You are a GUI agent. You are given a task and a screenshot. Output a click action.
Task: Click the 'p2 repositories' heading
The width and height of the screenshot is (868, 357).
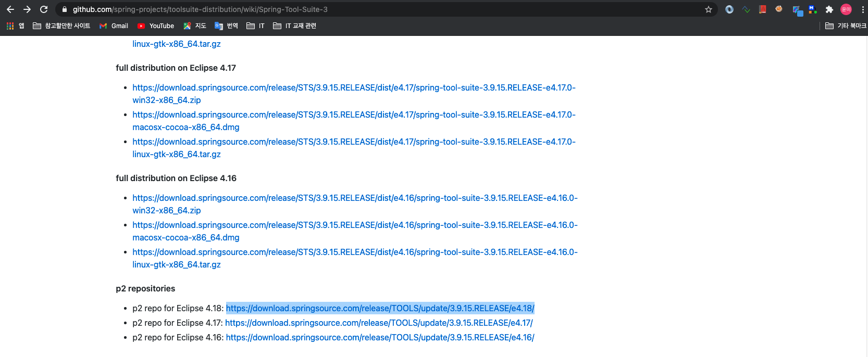145,288
